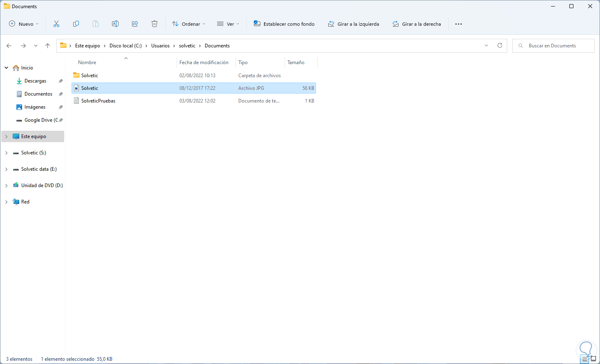Open the Ver view dropdown

click(228, 24)
